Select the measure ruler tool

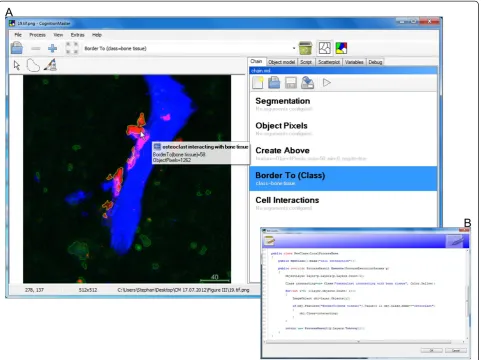click(50, 65)
